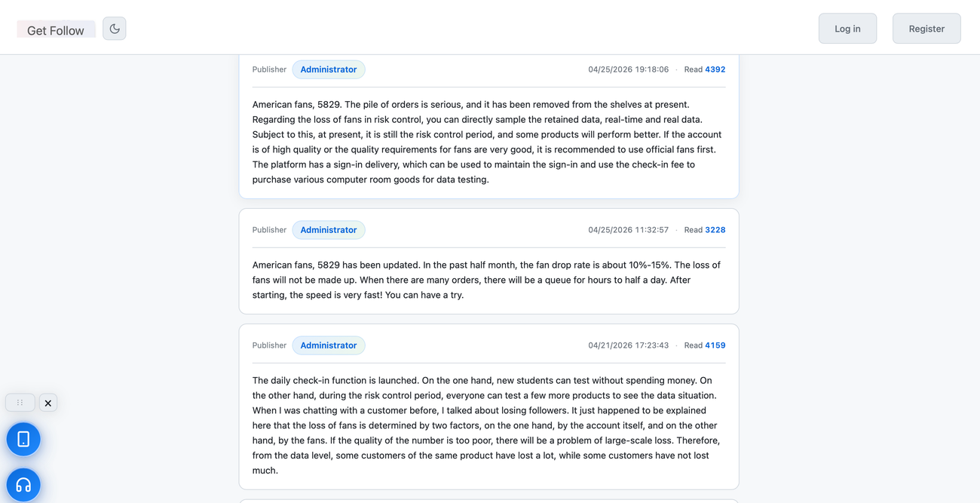Open the Log in page
Viewport: 980px width, 503px height.
tap(847, 29)
